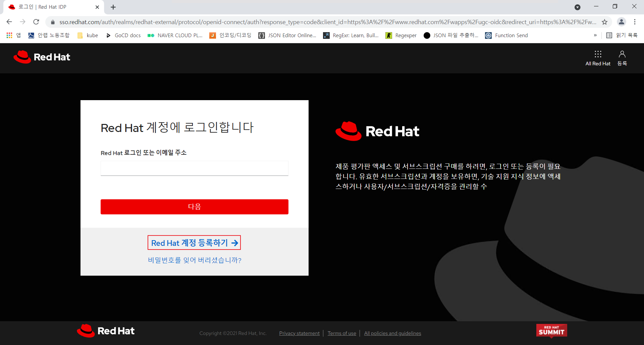Viewport: 644px width, 345px height.
Task: Click the address bar URL
Action: [x=328, y=22]
